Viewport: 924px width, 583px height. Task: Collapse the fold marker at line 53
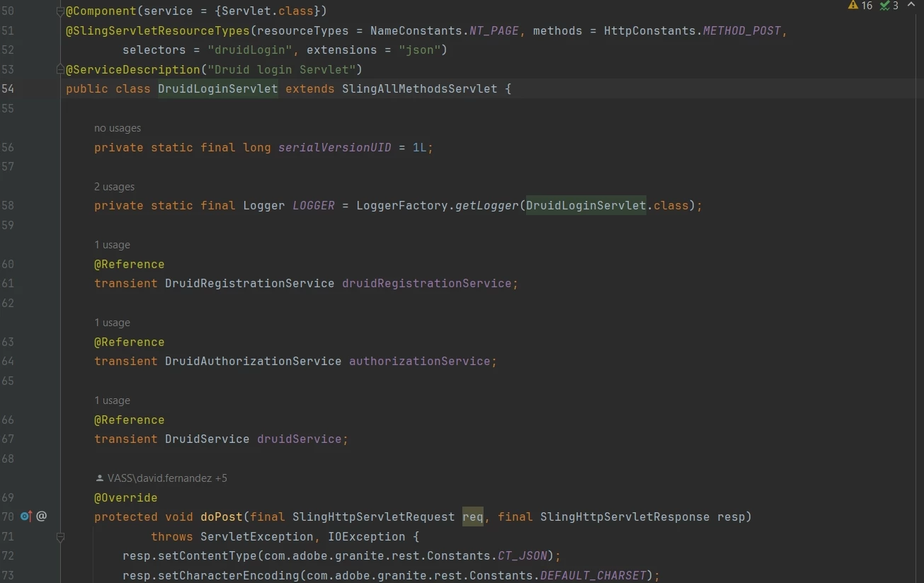(60, 69)
